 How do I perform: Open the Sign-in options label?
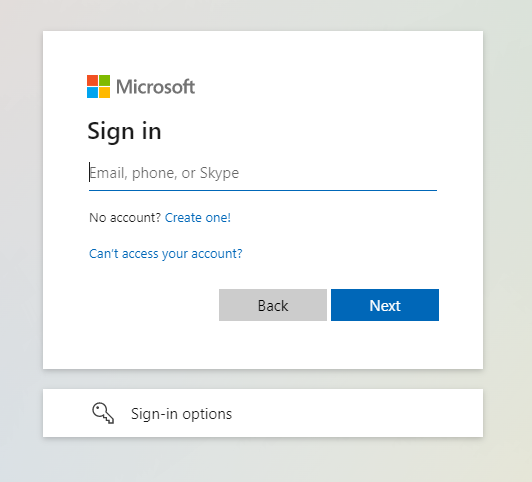(x=182, y=413)
